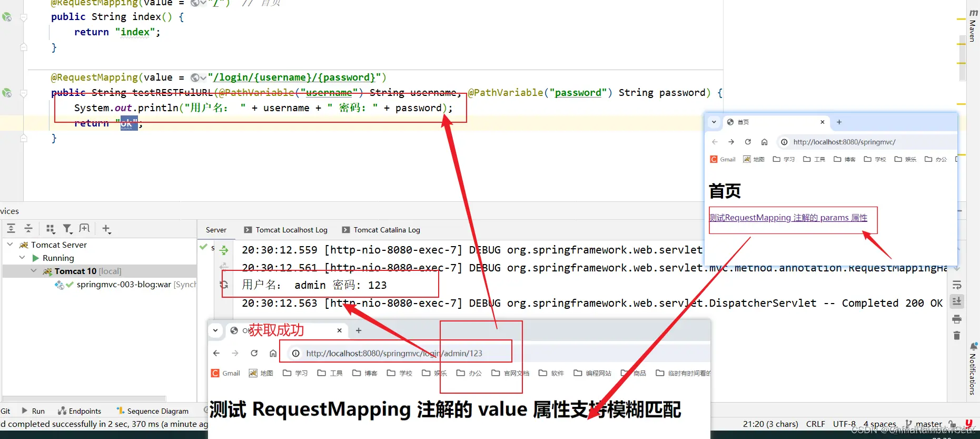
Task: Open the Endpoints tool window tab
Action: click(x=80, y=411)
